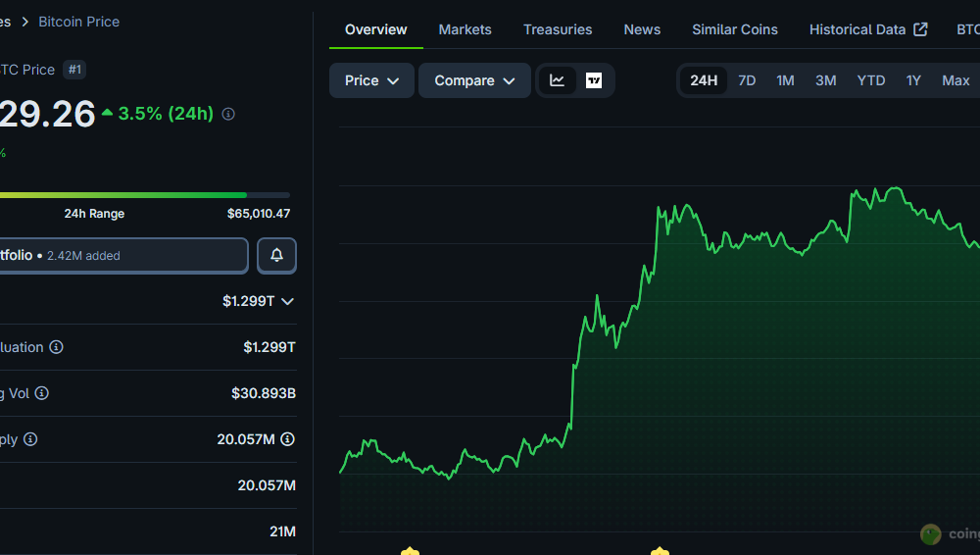This screenshot has width=980, height=555.
Task: Click the 24h Range label
Action: tap(94, 214)
